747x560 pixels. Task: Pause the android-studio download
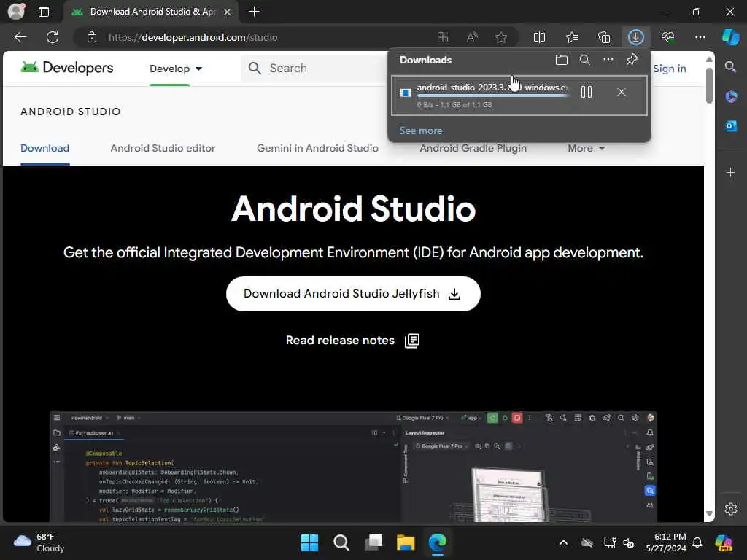[x=587, y=92]
